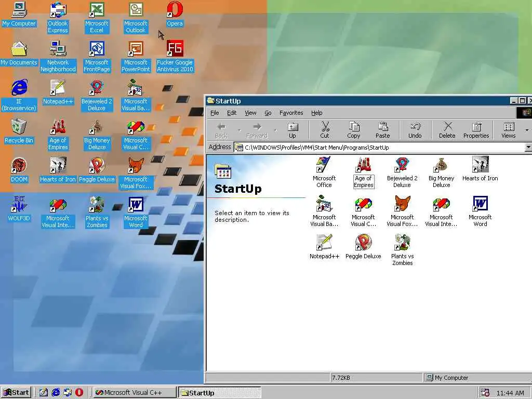Image resolution: width=532 pixels, height=399 pixels.
Task: Launch Outlook Express from Quick Launch
Action: coord(68,393)
